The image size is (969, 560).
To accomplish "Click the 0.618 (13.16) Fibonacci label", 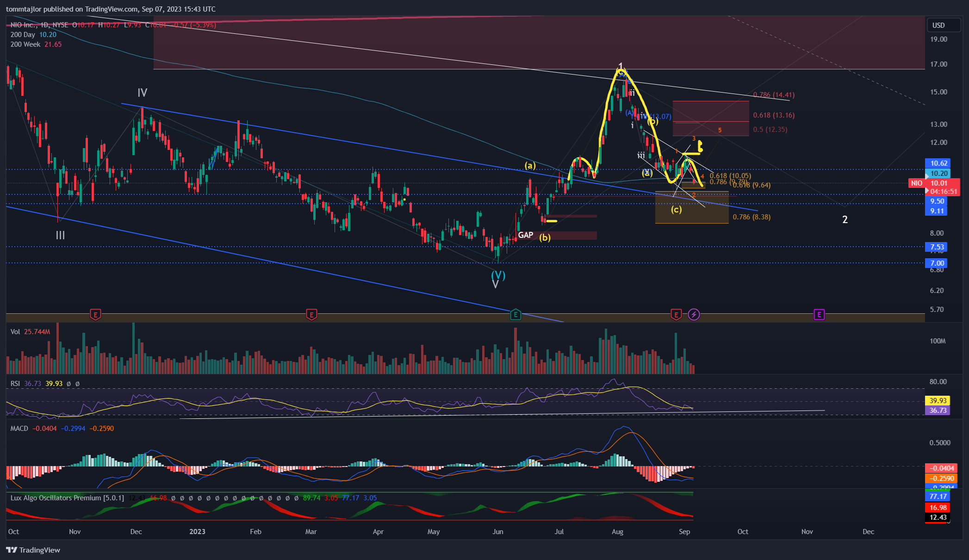I will pos(774,115).
